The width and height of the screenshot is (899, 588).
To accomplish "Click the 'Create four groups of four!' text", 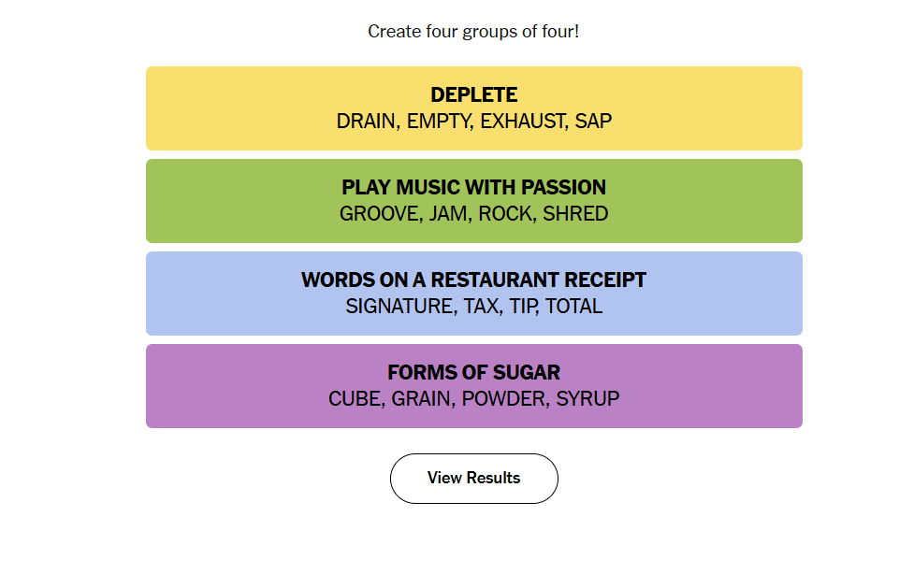I will 473,32.
